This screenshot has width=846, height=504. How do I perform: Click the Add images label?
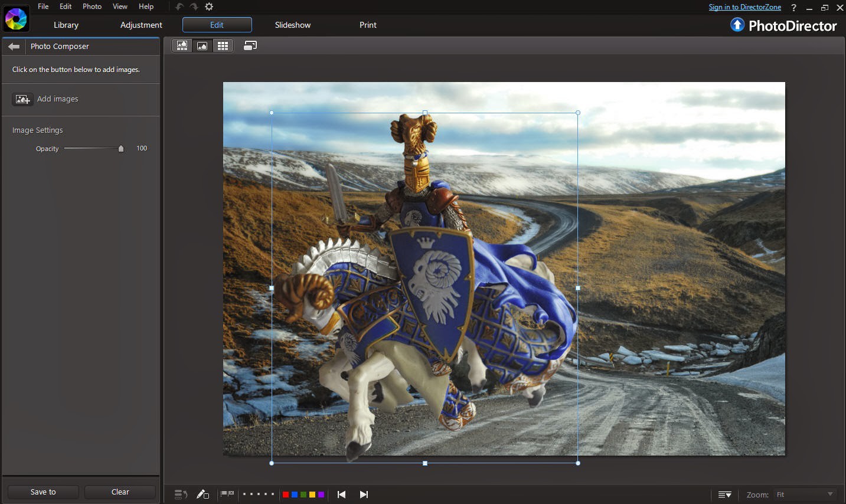(x=58, y=99)
